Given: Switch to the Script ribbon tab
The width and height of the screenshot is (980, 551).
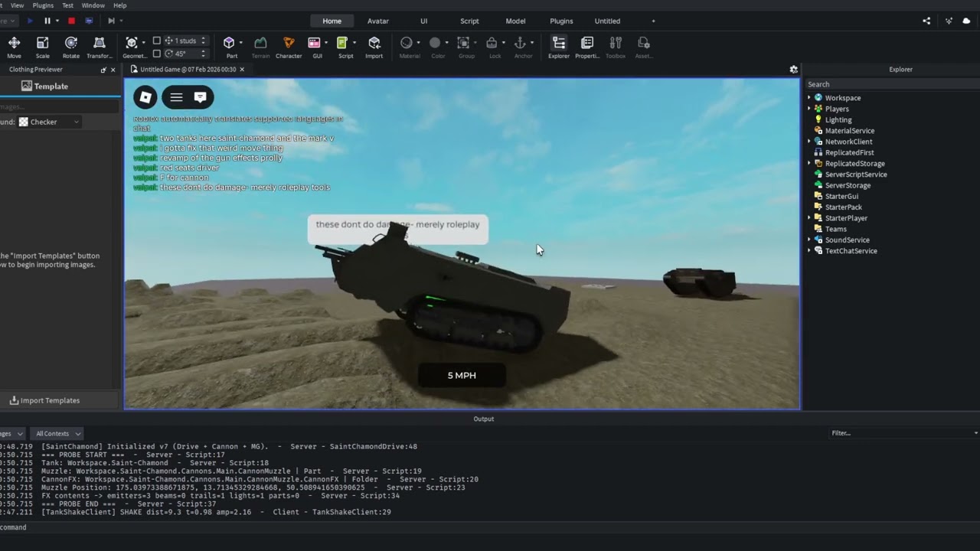Looking at the screenshot, I should point(469,21).
